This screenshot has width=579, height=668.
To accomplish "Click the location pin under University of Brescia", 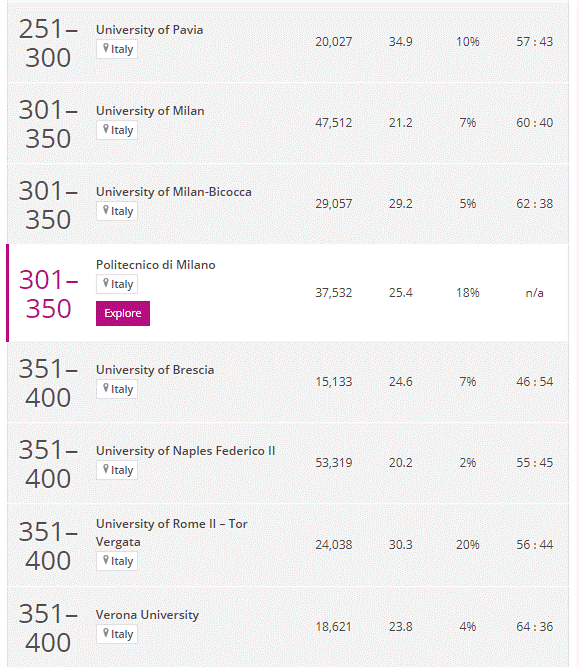I will pos(106,388).
